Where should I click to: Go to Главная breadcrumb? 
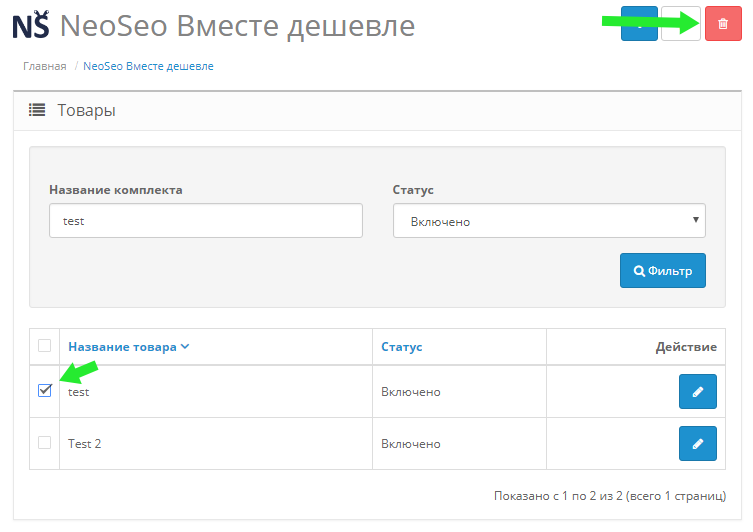(45, 66)
